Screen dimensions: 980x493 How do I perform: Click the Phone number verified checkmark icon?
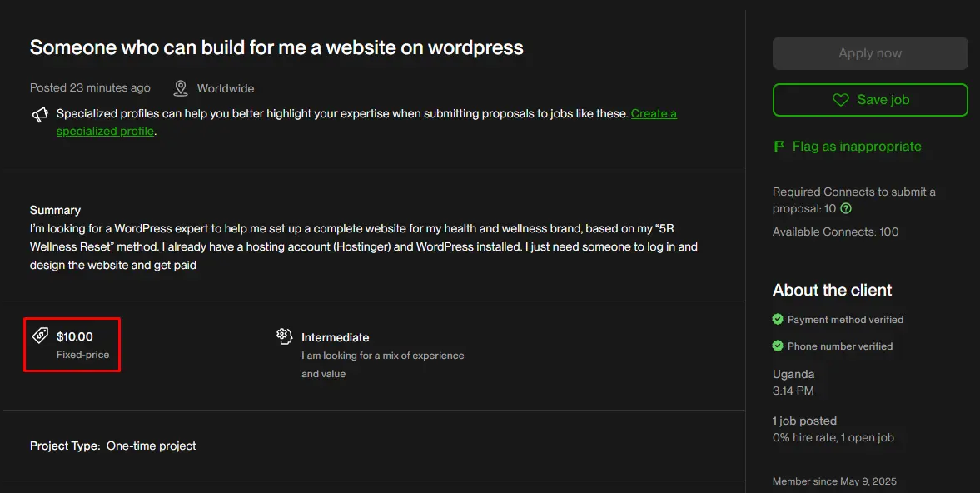tap(778, 346)
